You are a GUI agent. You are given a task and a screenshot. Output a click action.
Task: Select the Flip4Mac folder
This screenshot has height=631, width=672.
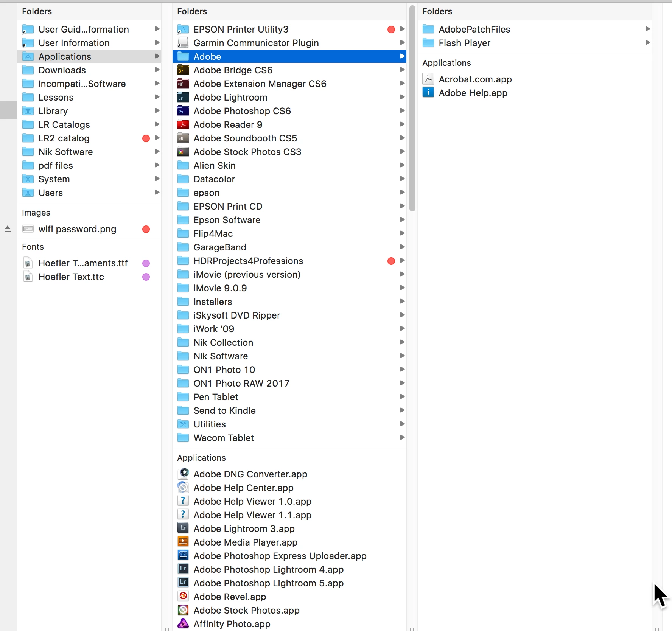289,233
